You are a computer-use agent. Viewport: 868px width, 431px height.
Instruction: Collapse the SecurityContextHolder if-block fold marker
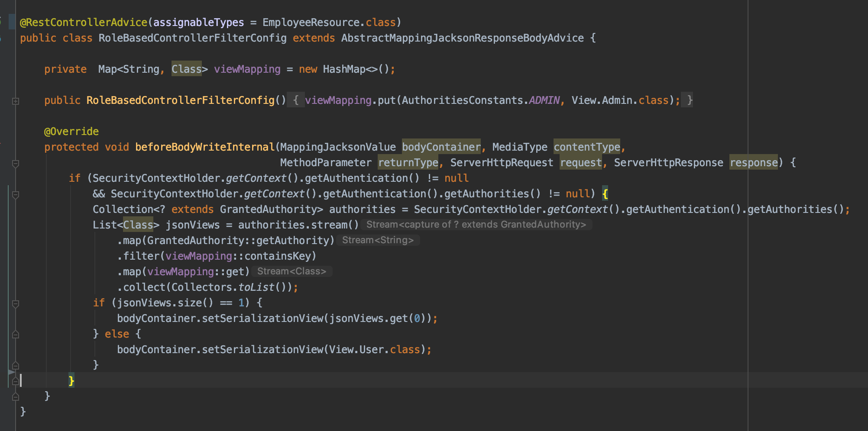(x=16, y=195)
